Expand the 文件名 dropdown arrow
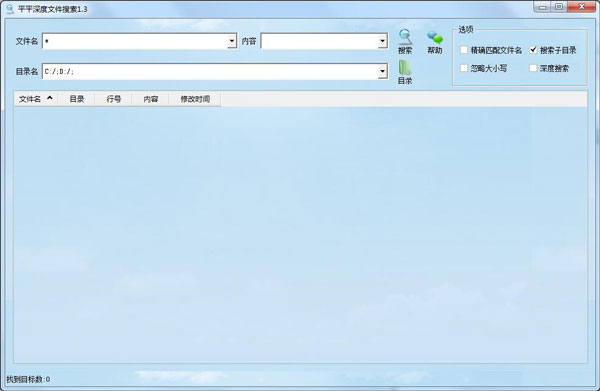The height and width of the screenshot is (391, 600). coord(232,41)
